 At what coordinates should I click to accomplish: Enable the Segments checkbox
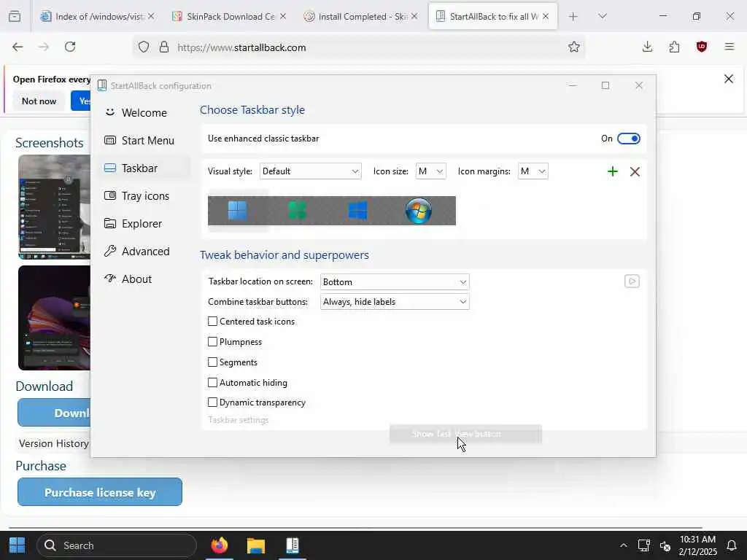pyautogui.click(x=212, y=362)
